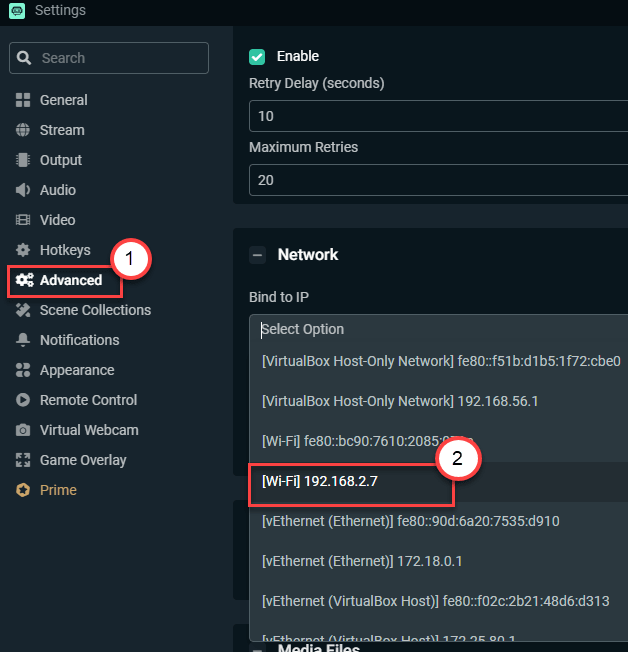This screenshot has width=628, height=652.
Task: Click the Audio speaker icon
Action: pyautogui.click(x=23, y=190)
